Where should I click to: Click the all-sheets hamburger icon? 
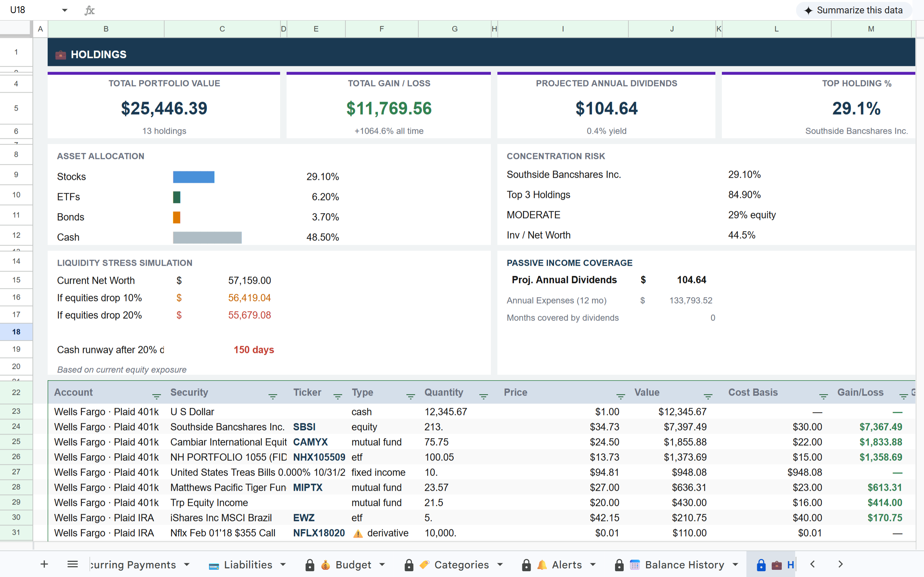point(72,564)
